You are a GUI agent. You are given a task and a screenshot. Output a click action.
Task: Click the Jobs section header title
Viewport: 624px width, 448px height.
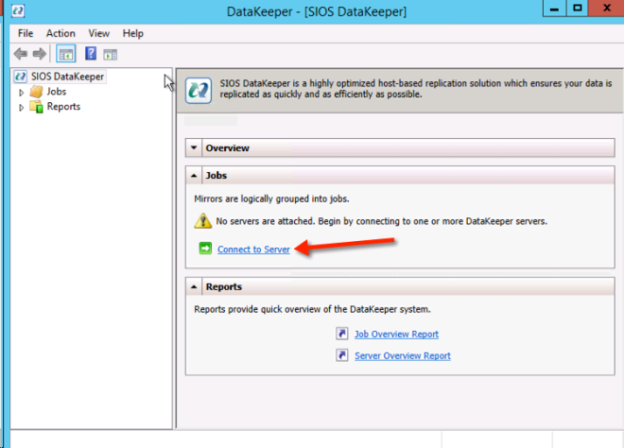[x=216, y=175]
